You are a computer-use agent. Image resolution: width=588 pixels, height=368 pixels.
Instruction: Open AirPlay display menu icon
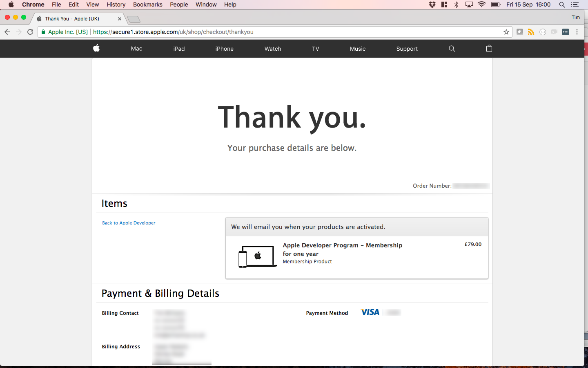pos(469,4)
